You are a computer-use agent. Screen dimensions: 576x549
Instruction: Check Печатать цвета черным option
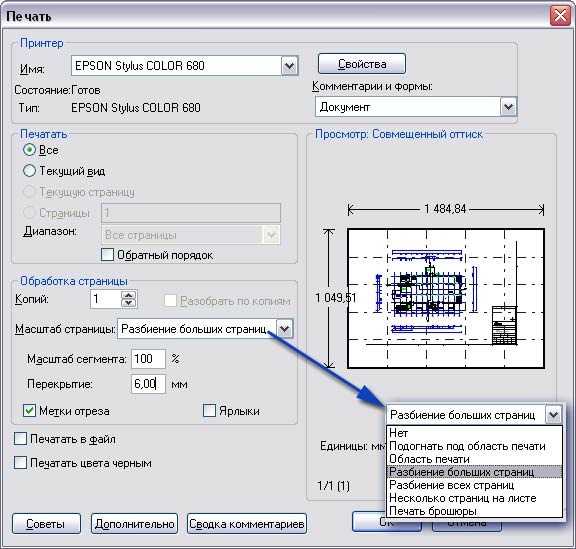click(x=20, y=463)
